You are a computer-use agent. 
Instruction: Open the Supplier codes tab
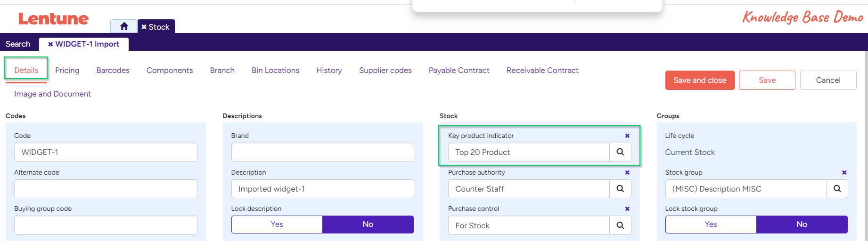coord(385,70)
